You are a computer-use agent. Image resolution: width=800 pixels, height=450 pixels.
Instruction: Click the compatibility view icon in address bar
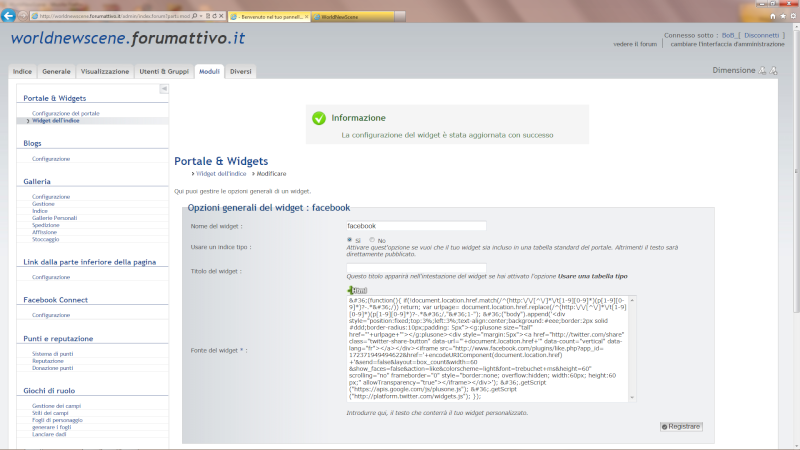[208, 16]
